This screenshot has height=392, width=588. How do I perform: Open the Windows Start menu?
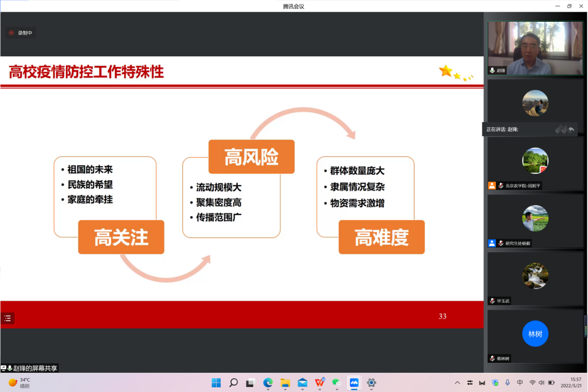216,382
